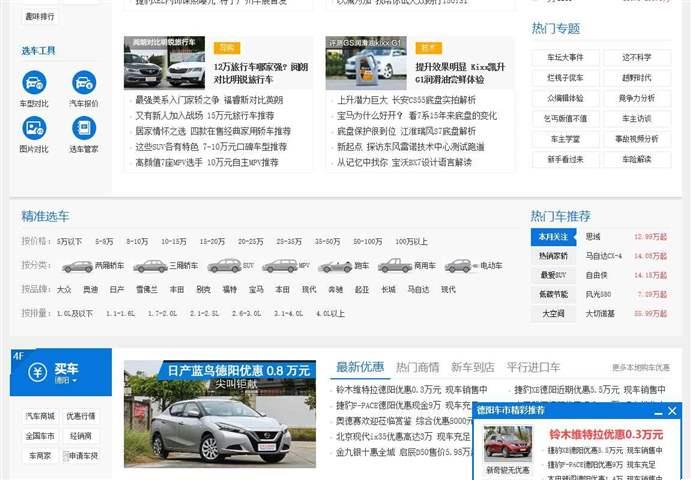The height and width of the screenshot is (480, 691).
Task: Click the 汽车商城 button
Action: [x=40, y=416]
